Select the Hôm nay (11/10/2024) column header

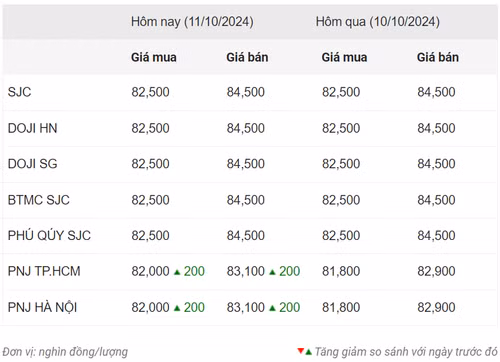(192, 22)
